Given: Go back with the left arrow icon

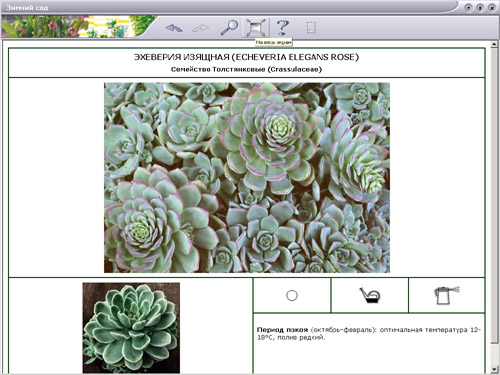Looking at the screenshot, I should tap(174, 28).
